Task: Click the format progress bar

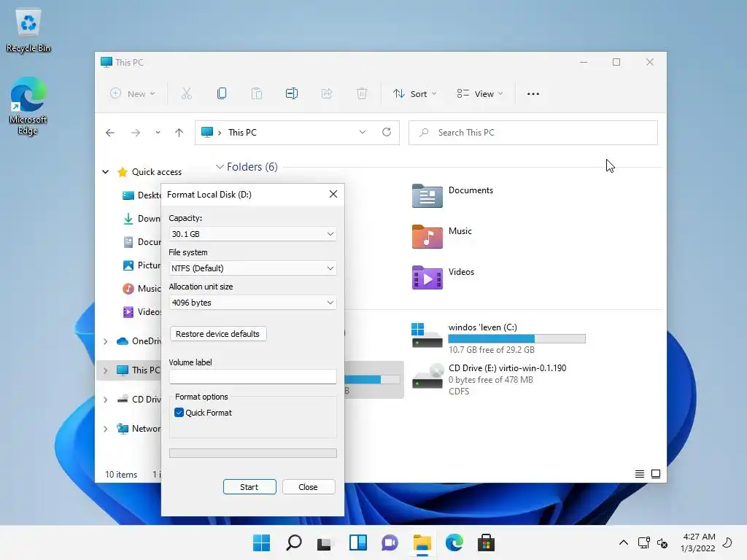Action: 253,453
